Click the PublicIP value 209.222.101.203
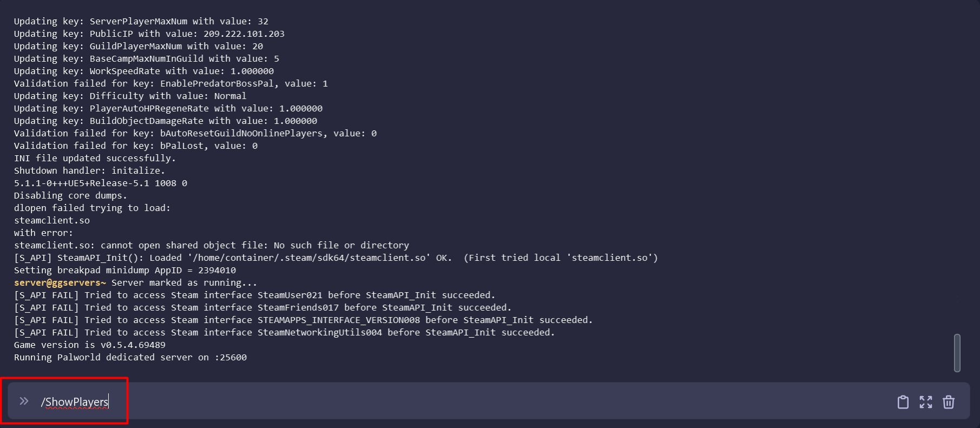980x428 pixels. [x=244, y=34]
